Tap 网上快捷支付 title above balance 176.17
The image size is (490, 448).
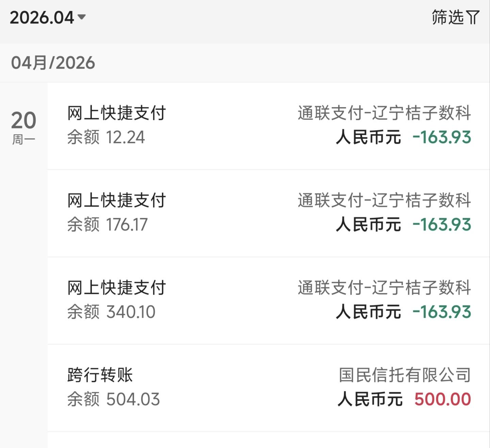[116, 200]
